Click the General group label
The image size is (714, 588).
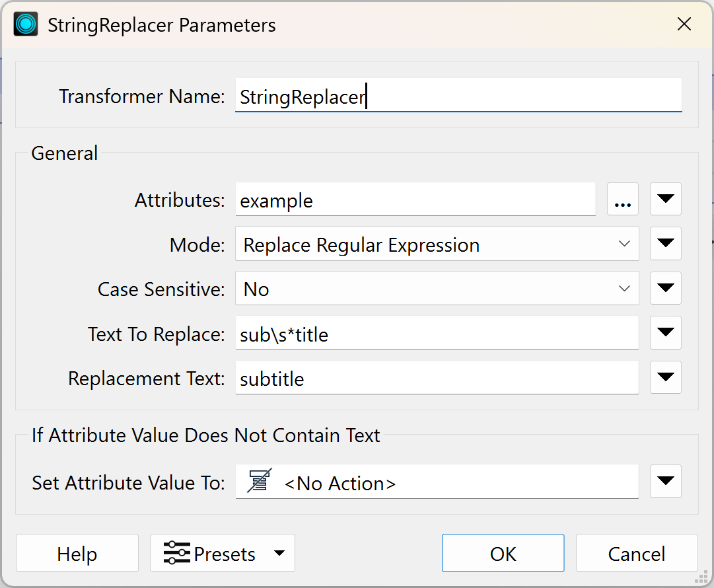pos(64,153)
